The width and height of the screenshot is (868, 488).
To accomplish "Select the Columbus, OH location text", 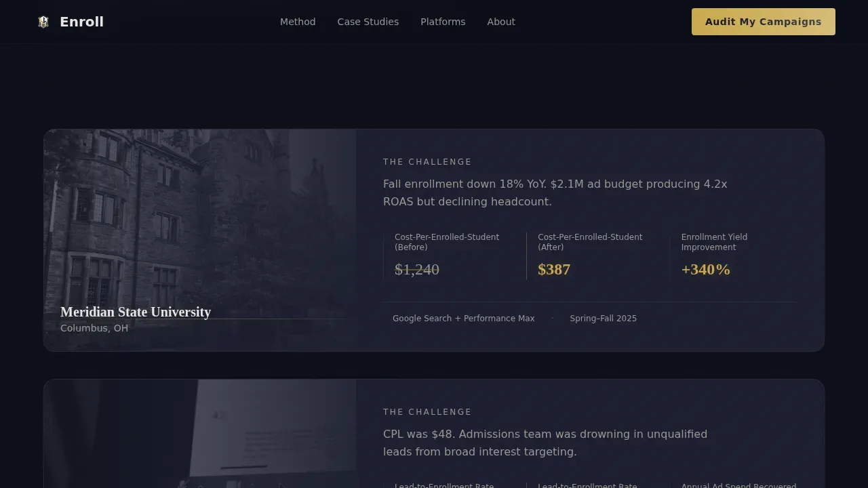I will tap(94, 328).
